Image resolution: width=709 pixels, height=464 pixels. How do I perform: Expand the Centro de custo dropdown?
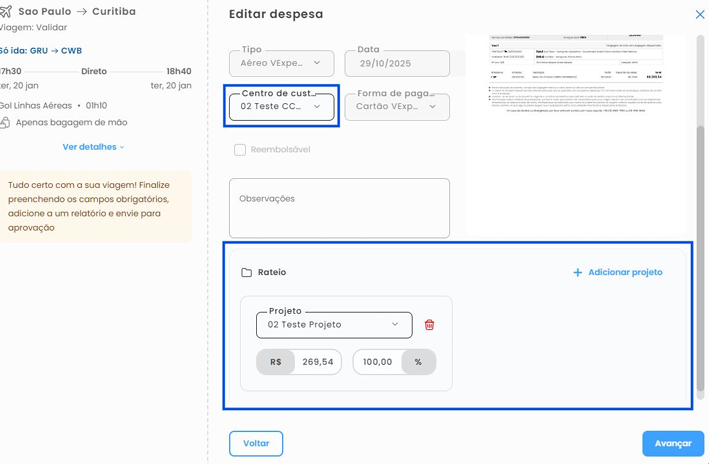281,106
